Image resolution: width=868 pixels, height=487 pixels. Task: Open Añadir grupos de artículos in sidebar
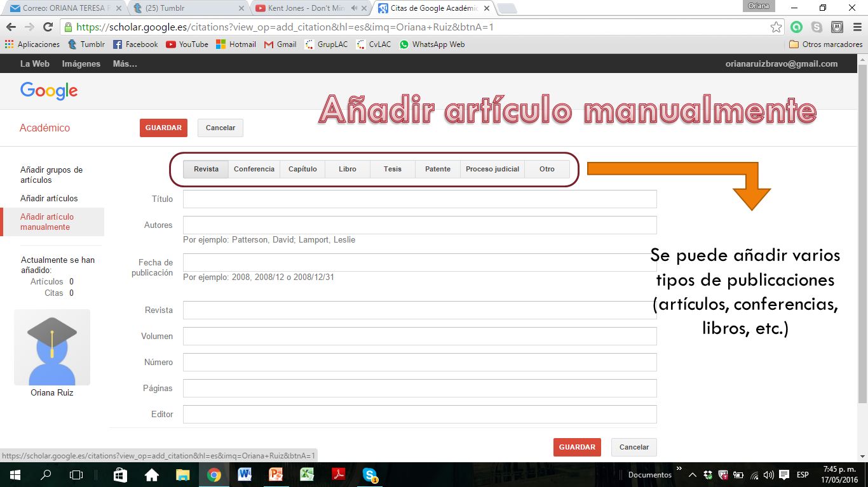(51, 175)
